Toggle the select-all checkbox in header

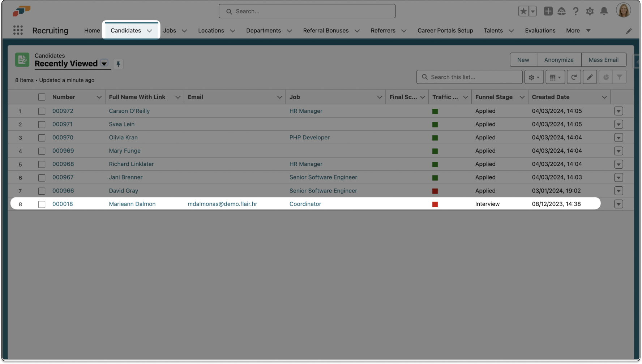[42, 97]
